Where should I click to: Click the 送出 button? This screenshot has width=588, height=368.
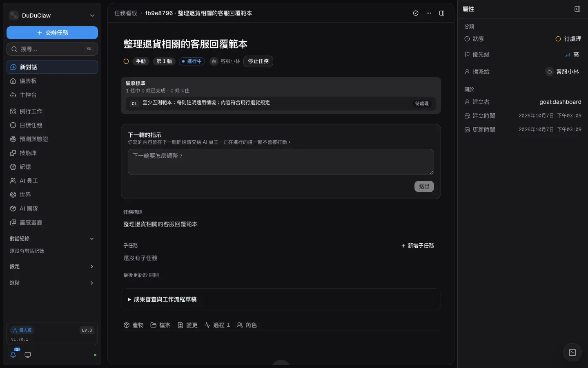click(424, 186)
